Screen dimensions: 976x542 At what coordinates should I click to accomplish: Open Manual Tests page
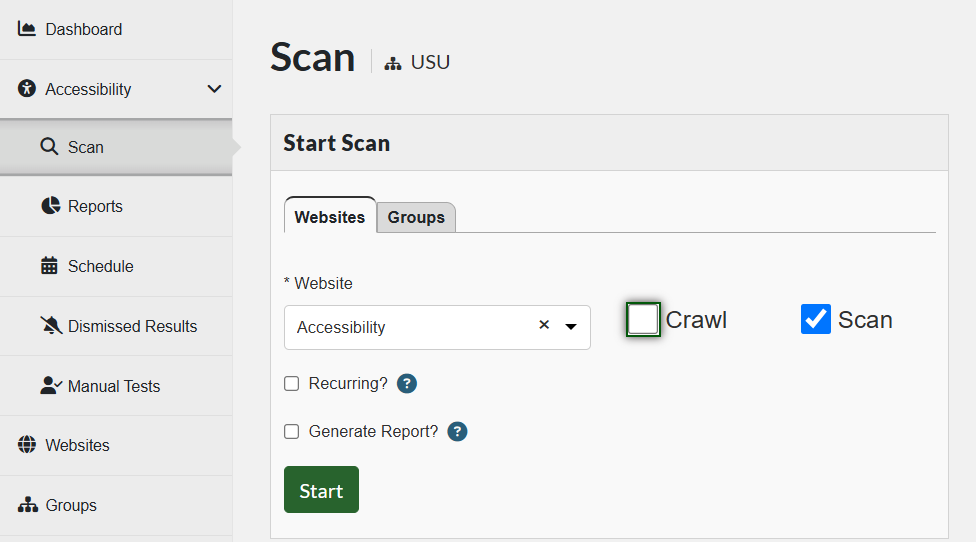coord(116,386)
